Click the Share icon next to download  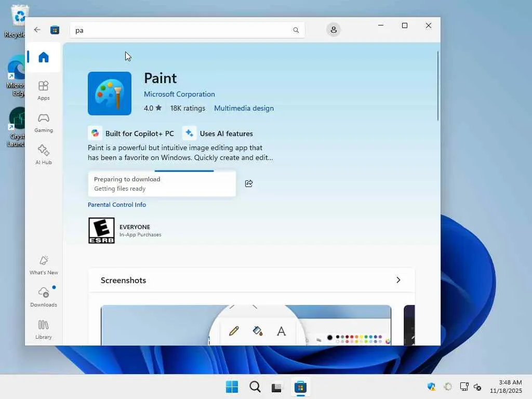click(249, 183)
